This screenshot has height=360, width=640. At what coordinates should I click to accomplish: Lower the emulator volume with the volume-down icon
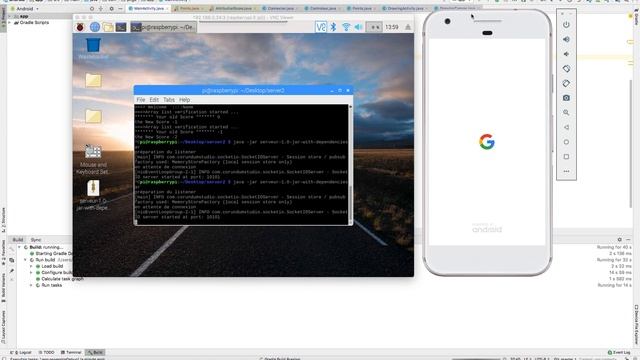click(566, 54)
